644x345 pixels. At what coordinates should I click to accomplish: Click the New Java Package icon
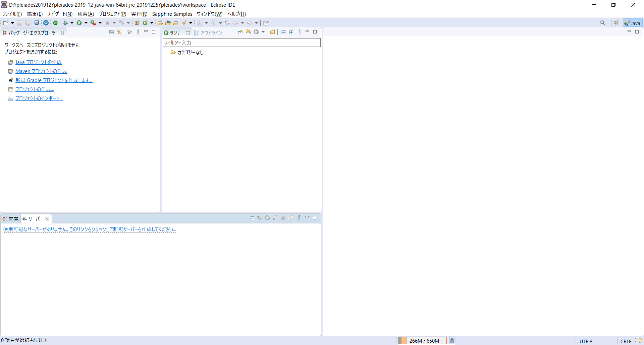point(137,23)
